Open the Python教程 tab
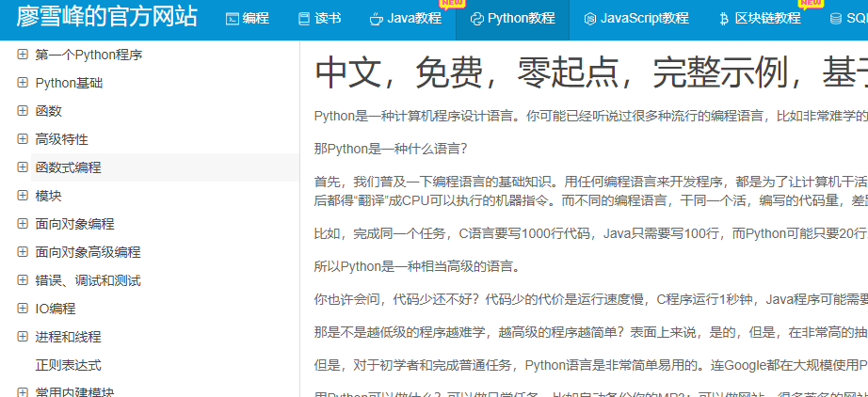 (512, 19)
